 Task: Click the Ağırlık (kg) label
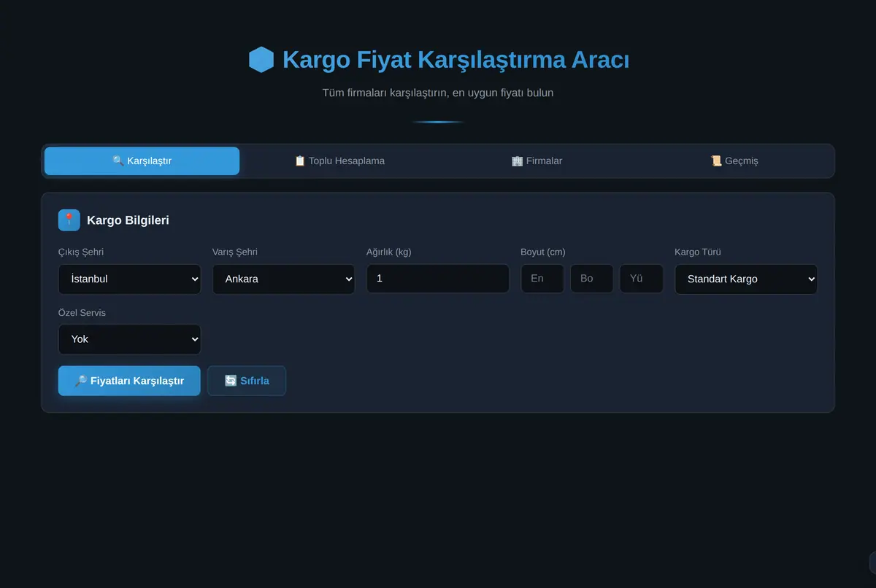click(389, 252)
